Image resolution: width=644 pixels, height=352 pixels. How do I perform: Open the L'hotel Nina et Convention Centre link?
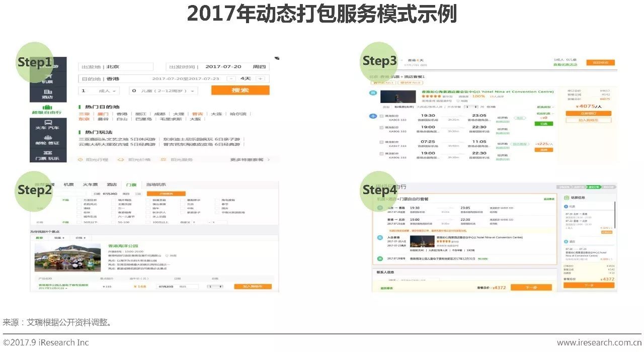[487, 92]
